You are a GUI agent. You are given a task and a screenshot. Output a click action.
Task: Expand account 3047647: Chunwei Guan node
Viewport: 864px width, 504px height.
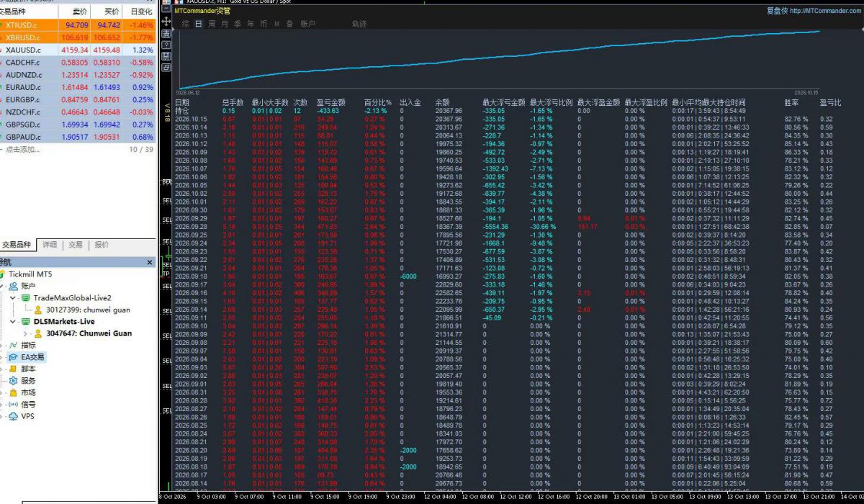(27, 334)
